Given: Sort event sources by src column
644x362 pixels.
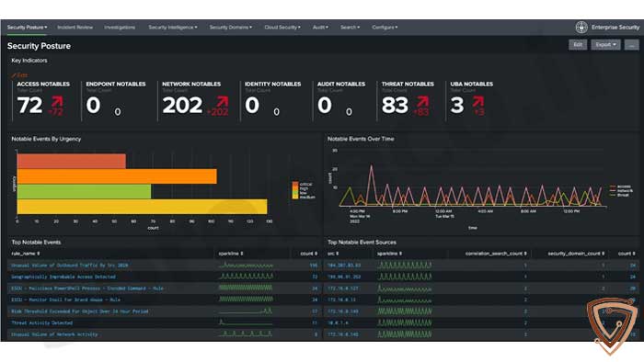Looking at the screenshot, I should 333,254.
